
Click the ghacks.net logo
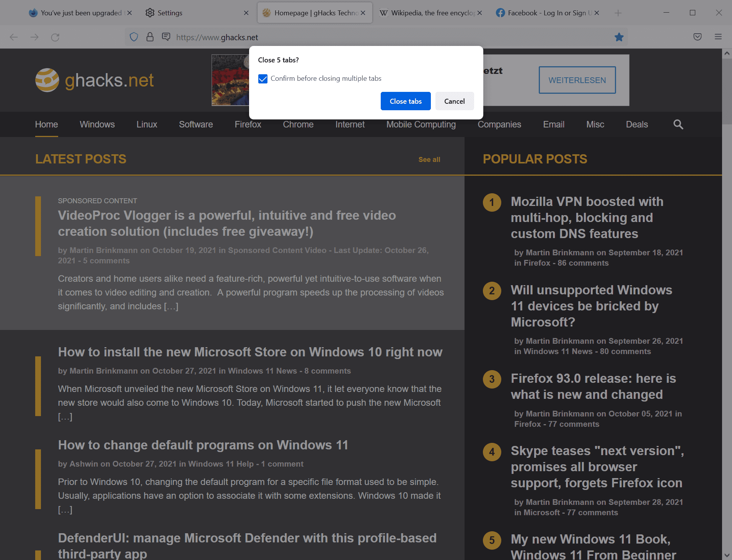point(94,80)
